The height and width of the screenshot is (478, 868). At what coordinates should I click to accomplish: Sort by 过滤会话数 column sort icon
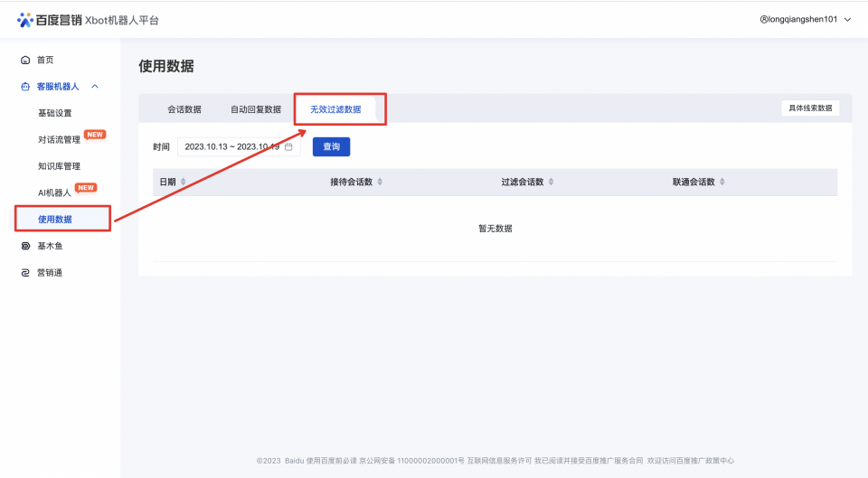pyautogui.click(x=551, y=182)
